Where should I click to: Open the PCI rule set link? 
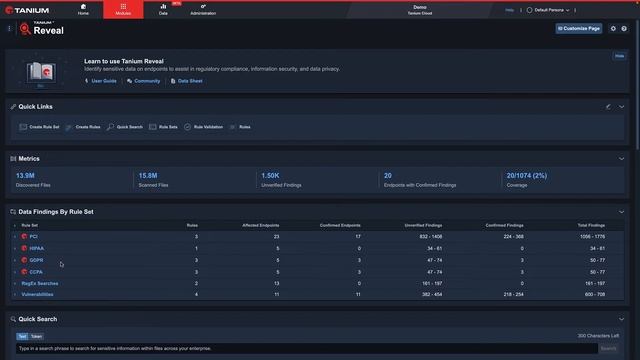tap(33, 237)
